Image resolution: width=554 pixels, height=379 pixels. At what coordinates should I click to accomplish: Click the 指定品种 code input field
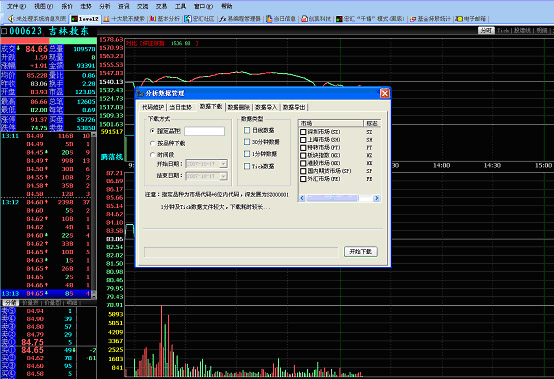click(204, 131)
